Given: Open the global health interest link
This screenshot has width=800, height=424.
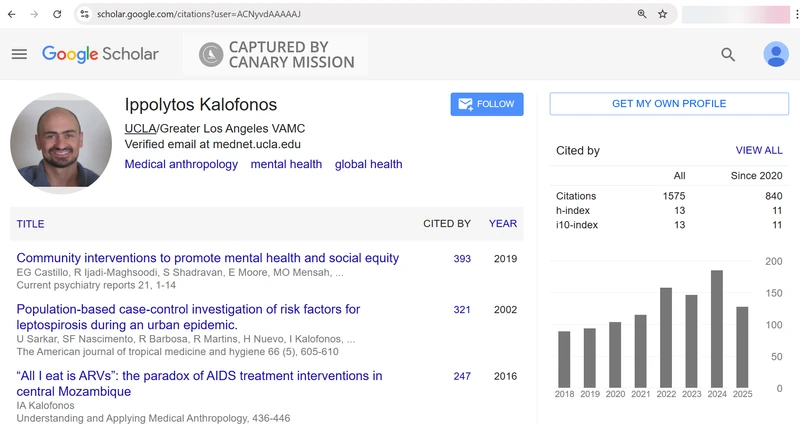Looking at the screenshot, I should click(x=368, y=164).
